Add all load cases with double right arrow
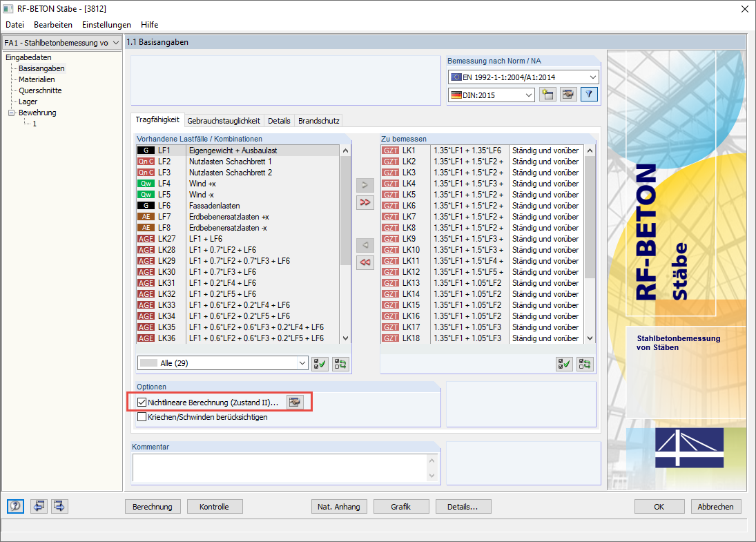756x542 pixels. pyautogui.click(x=365, y=202)
